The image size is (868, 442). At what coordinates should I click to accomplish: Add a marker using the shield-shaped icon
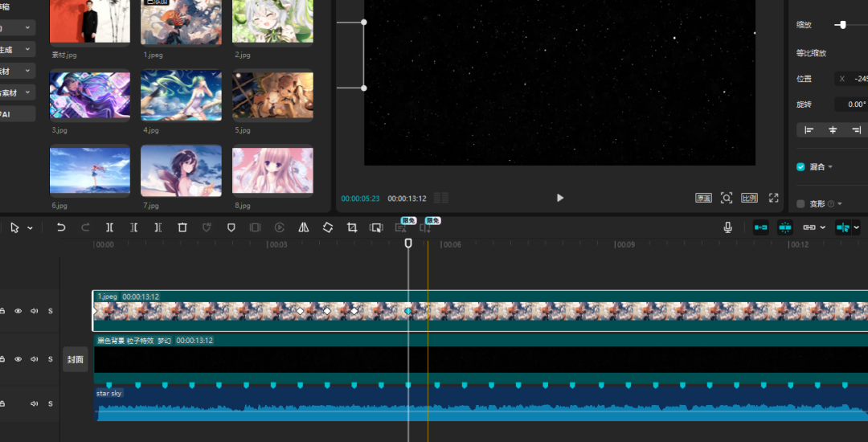231,227
